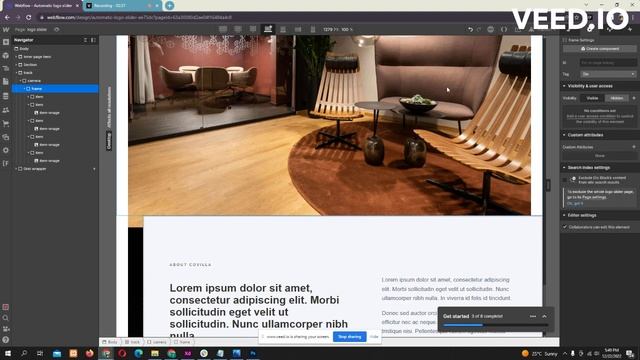Viewport: 640px width, 360px height.
Task: Open the CMS Collections panel icon
Action: pyautogui.click(x=6, y=96)
